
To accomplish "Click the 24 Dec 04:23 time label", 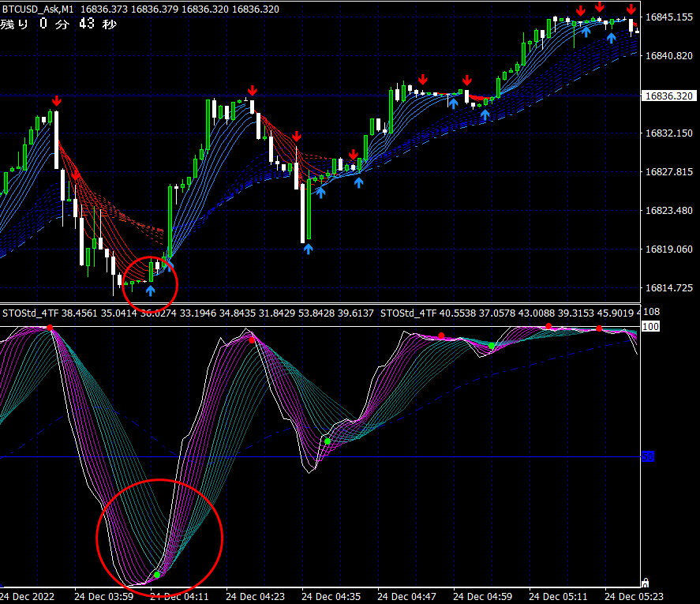I will (255, 597).
